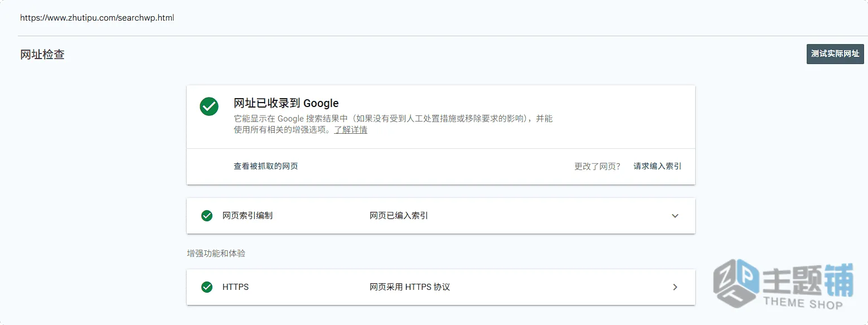Viewport: 868px width, 325px height.
Task: Select the 网址检查 heading text
Action: coord(42,55)
